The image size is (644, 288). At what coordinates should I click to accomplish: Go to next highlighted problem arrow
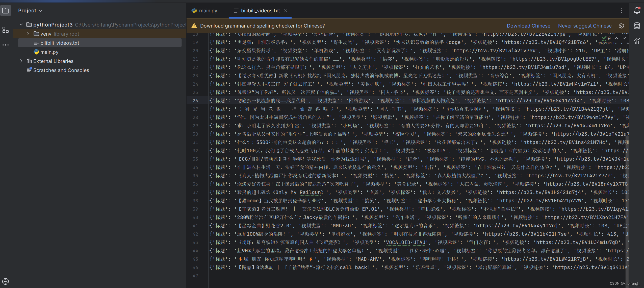click(x=624, y=38)
